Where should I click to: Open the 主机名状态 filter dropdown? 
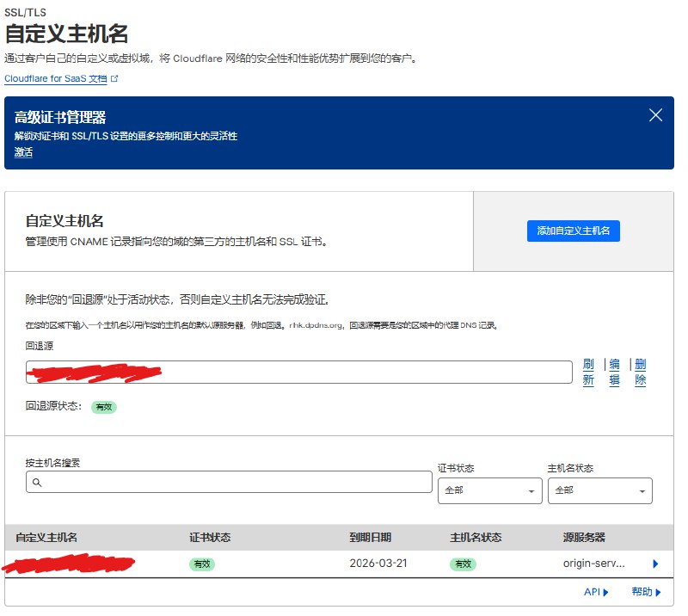click(599, 490)
